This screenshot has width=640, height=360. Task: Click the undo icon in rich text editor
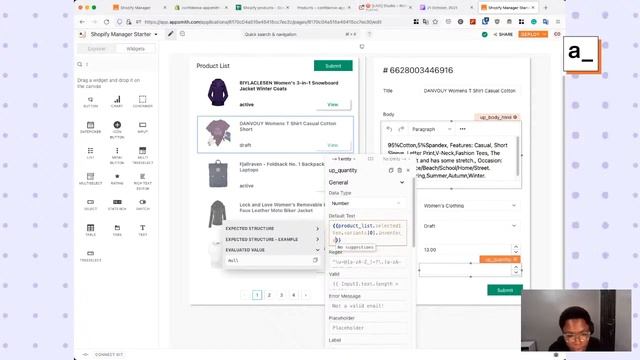tap(389, 129)
